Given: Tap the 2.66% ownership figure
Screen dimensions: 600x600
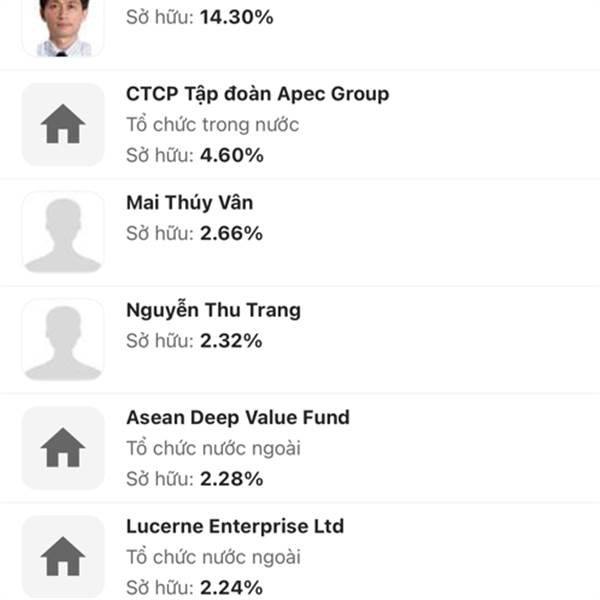Looking at the screenshot, I should pos(232,233).
